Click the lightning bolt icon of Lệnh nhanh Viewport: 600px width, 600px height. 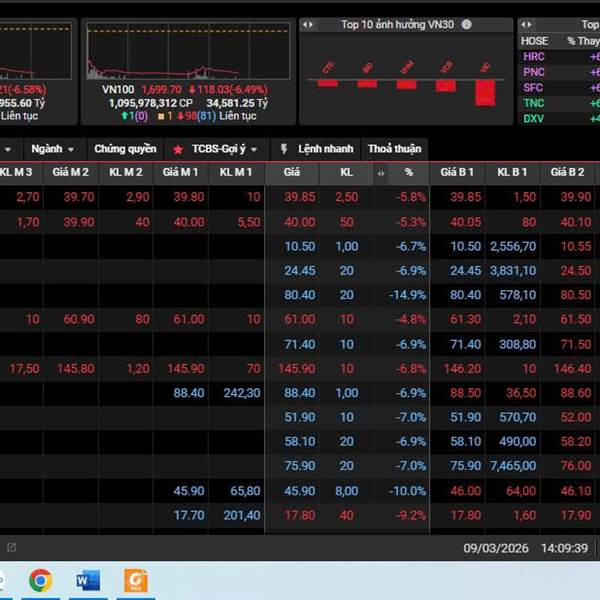point(284,149)
